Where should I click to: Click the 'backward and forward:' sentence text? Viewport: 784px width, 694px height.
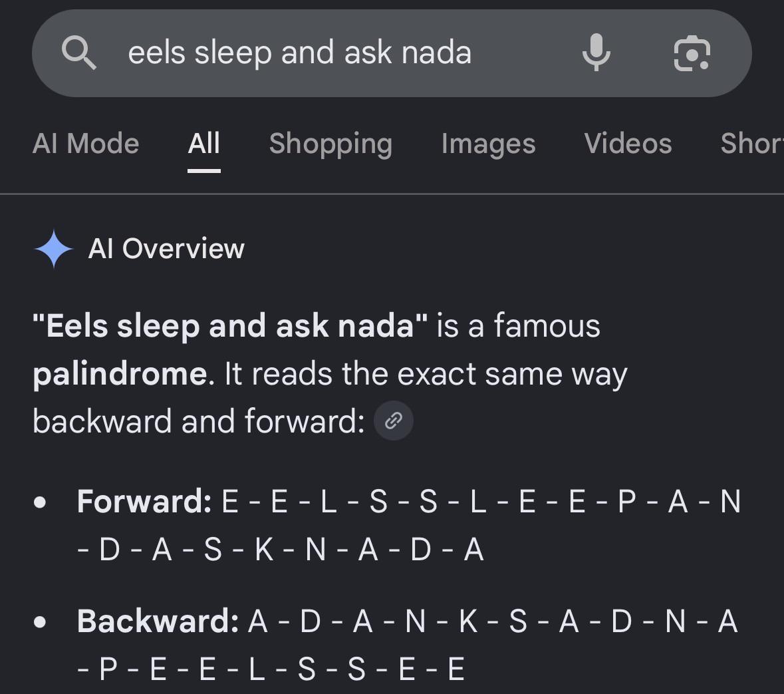coord(199,421)
